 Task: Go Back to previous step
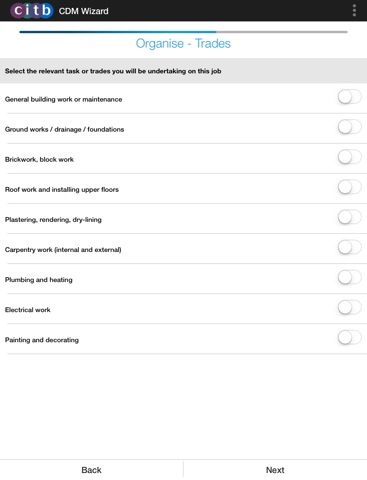pyautogui.click(x=91, y=470)
